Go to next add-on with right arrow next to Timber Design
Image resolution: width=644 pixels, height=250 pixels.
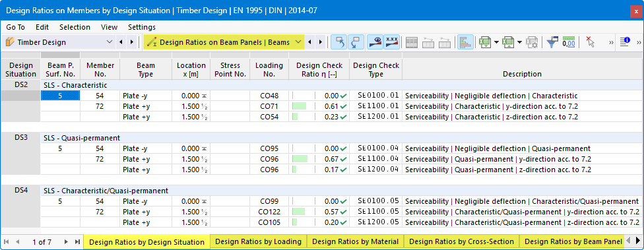[x=131, y=42]
